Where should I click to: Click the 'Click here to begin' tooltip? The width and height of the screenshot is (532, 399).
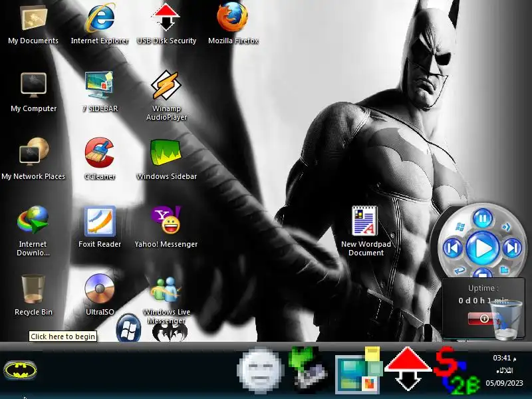click(63, 336)
